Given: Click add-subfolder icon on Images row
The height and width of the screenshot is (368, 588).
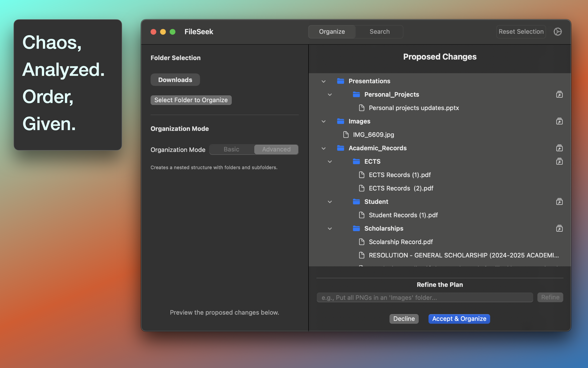Looking at the screenshot, I should tap(559, 121).
